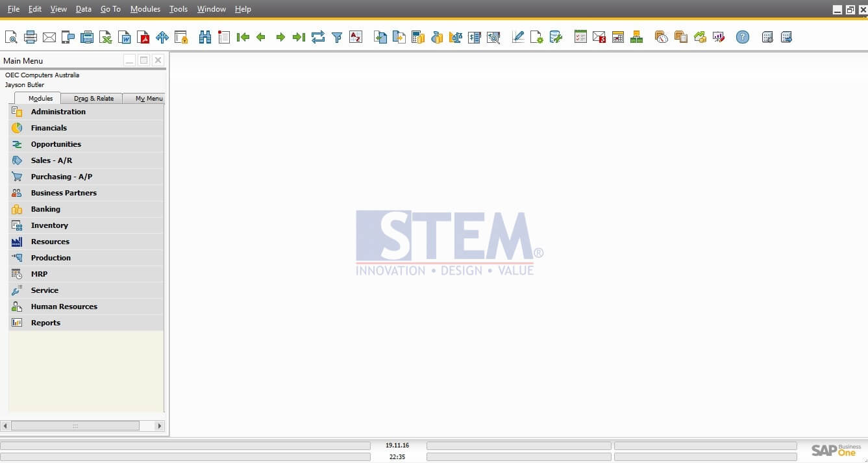Go to Next Record arrow
Screen dimensions: 868x463
click(280, 37)
